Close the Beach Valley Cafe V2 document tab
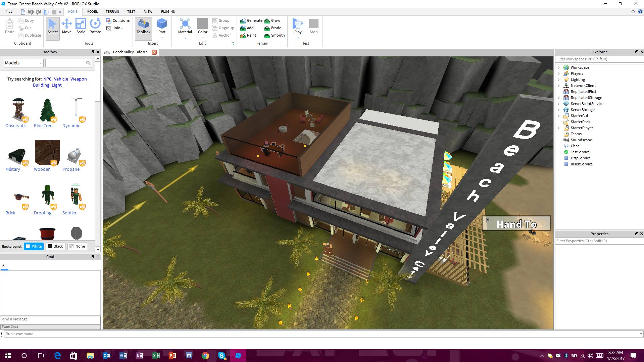This screenshot has height=362, width=644. click(x=154, y=52)
